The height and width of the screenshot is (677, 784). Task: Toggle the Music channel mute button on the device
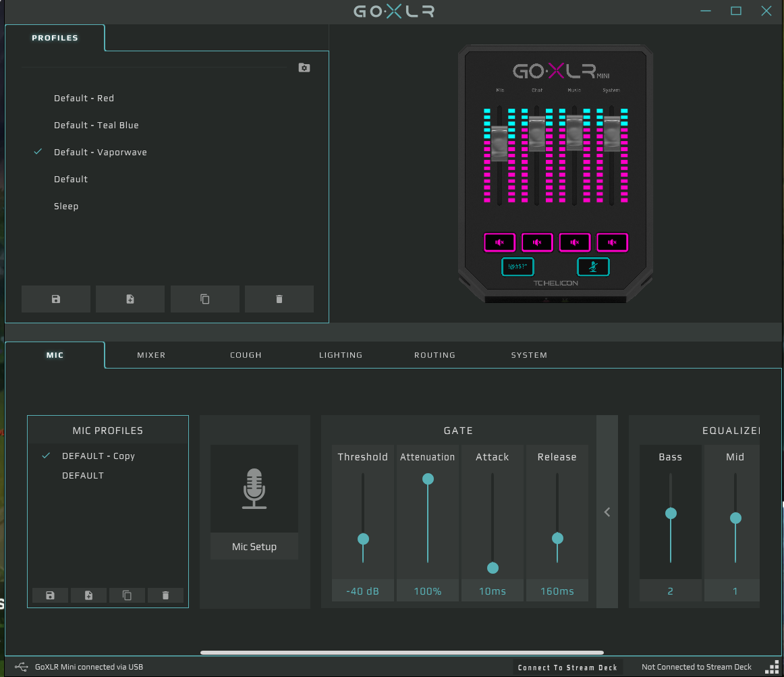click(x=574, y=242)
